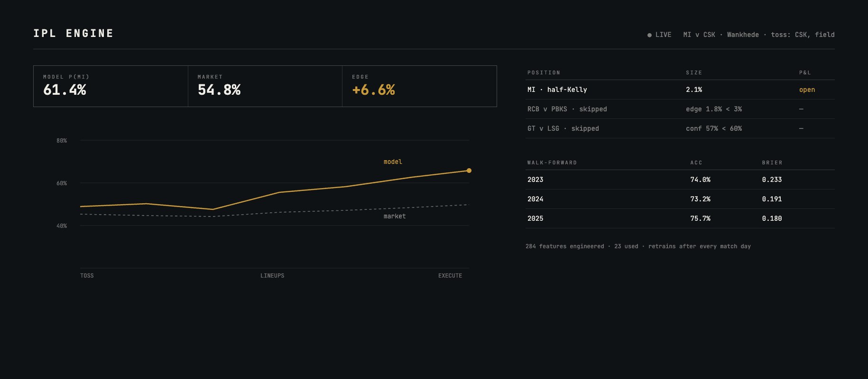This screenshot has width=868, height=379.
Task: Open the 2024 walk-forward row
Action: pyautogui.click(x=680, y=199)
